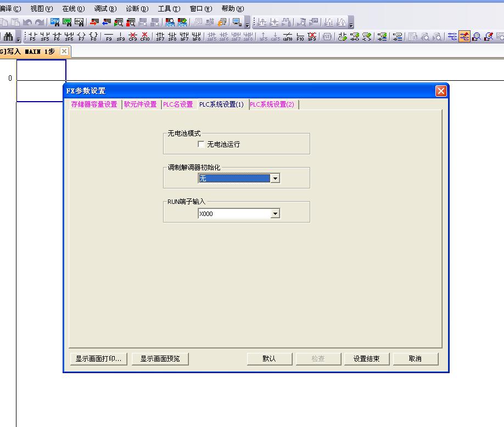
Task: Select the coil F7 ladder icon
Action: coord(81,37)
